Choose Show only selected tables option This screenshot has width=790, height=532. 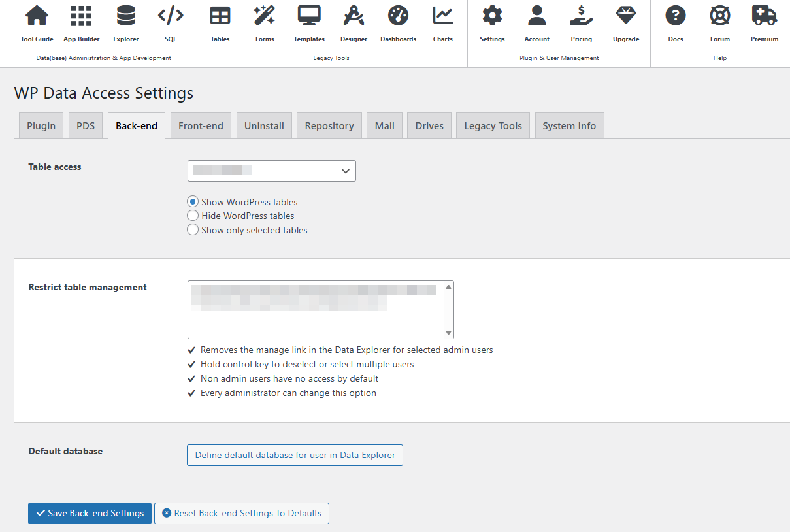click(193, 230)
